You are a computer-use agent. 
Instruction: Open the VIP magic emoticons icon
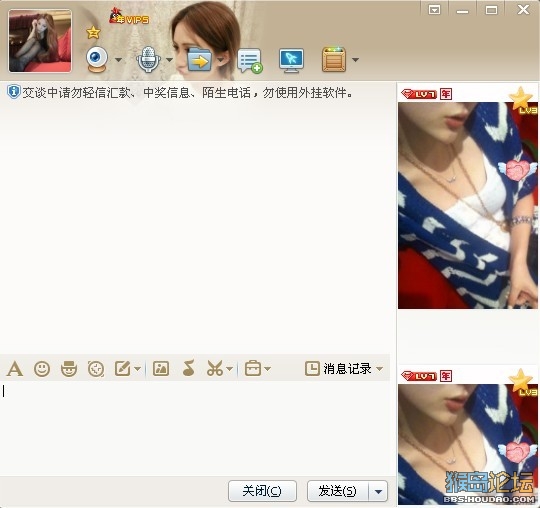(69, 369)
